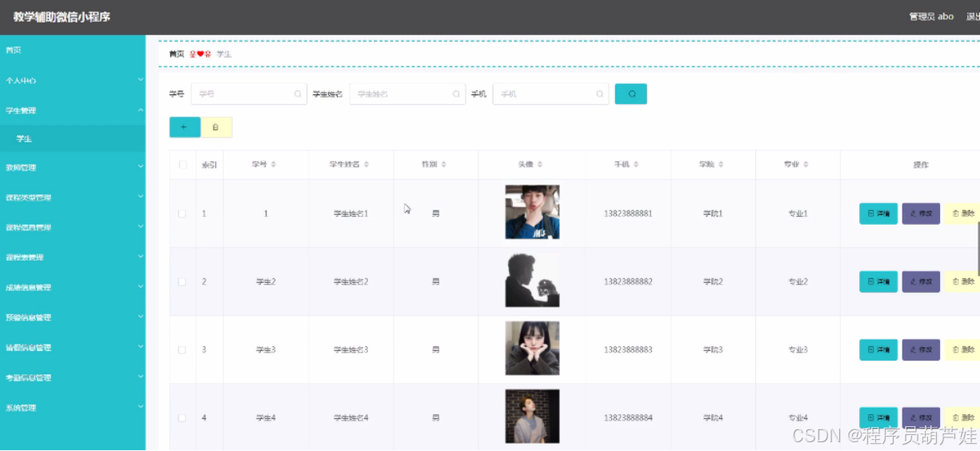Click 修改 button for 学生姓名4 row

tap(921, 417)
